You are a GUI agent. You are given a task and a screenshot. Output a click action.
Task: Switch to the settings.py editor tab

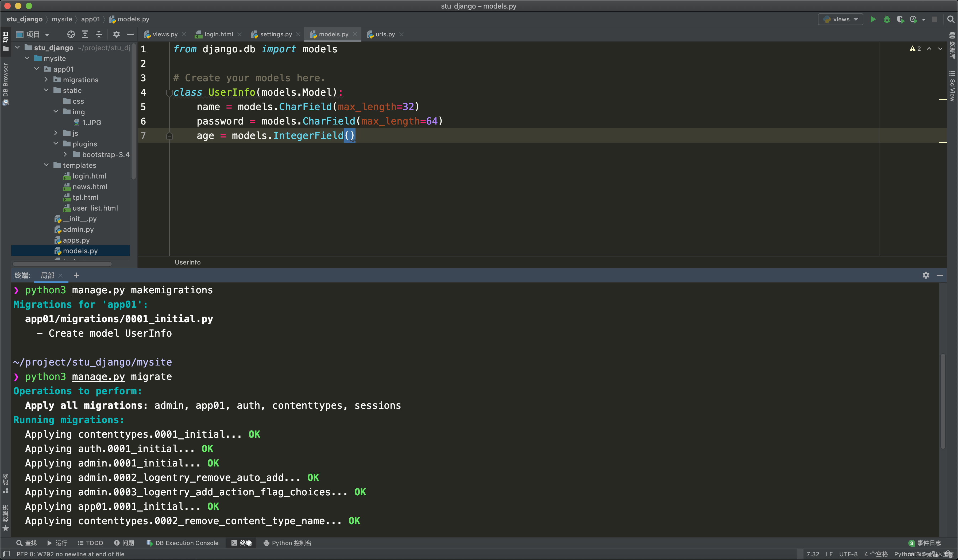276,34
